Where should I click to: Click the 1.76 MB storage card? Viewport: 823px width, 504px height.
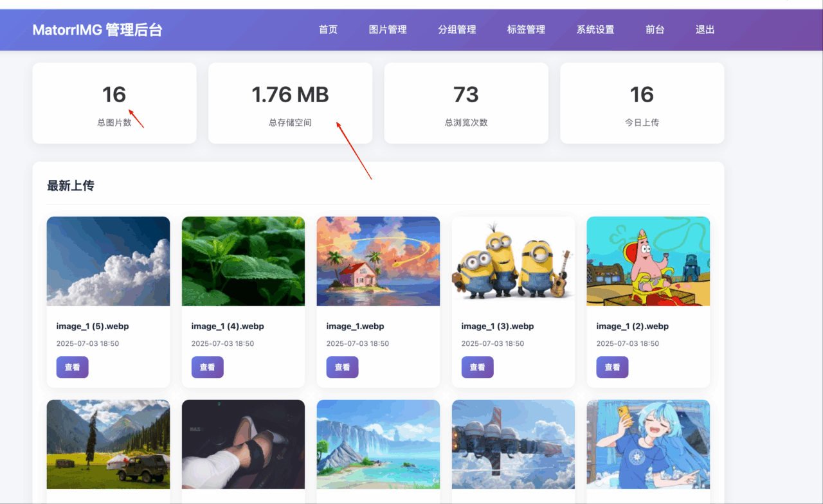pos(290,103)
